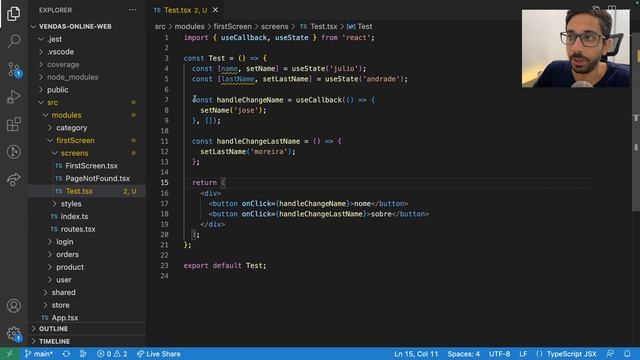Click the synchronize changes icon
The image size is (640, 360).
(66, 354)
